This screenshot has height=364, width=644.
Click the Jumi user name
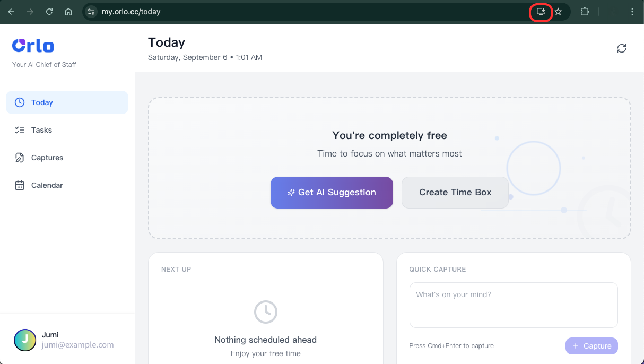click(x=50, y=335)
